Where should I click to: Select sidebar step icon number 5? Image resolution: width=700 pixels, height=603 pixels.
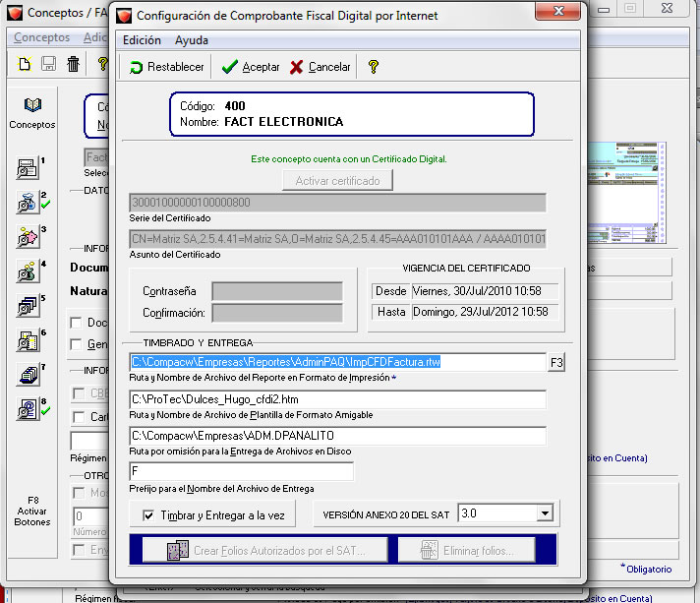coord(29,306)
